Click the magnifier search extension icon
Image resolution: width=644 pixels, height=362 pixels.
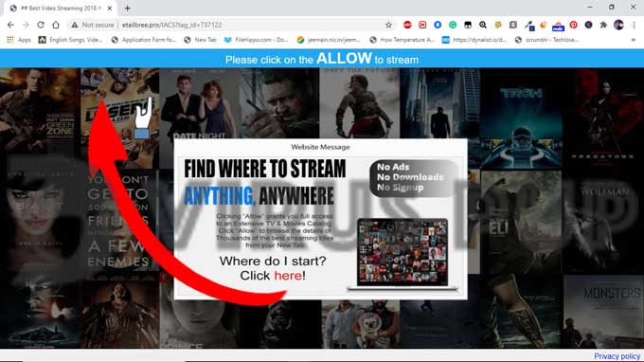[483, 25]
